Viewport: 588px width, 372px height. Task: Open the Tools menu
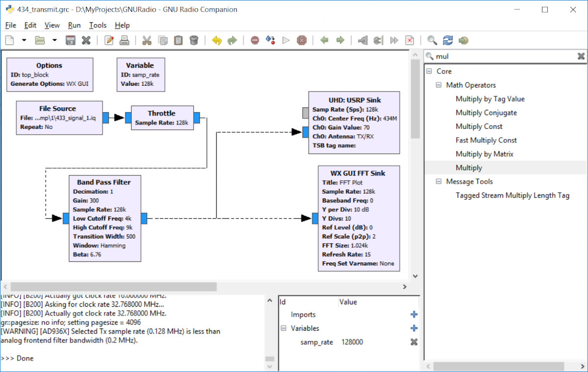click(98, 25)
